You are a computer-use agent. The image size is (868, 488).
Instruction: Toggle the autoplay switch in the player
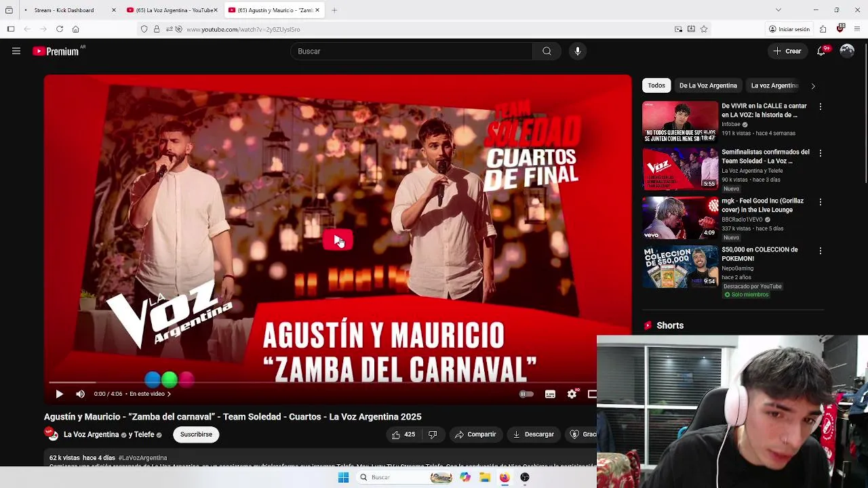526,394
